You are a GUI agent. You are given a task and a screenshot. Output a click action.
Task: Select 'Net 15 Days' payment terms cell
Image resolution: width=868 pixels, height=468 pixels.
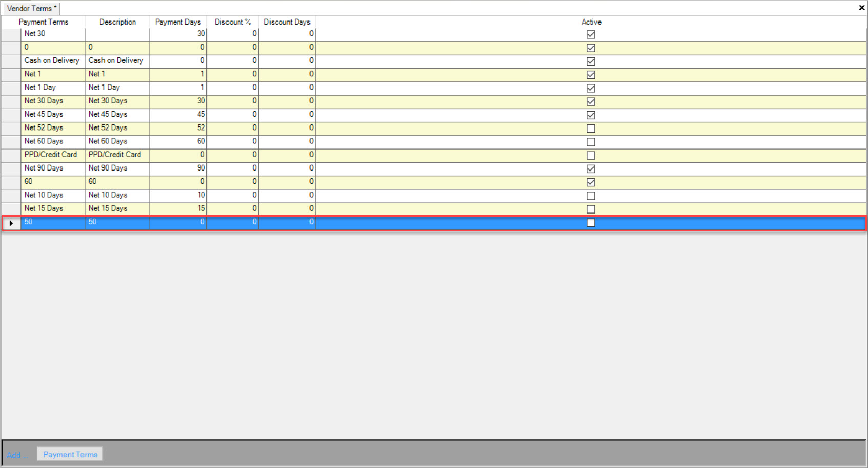[53, 209]
